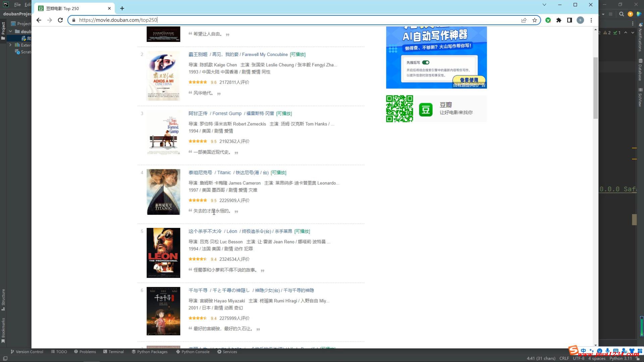This screenshot has width=644, height=362.
Task: Close the 豆瓣电影 Top 250 tab
Action: coord(109,8)
